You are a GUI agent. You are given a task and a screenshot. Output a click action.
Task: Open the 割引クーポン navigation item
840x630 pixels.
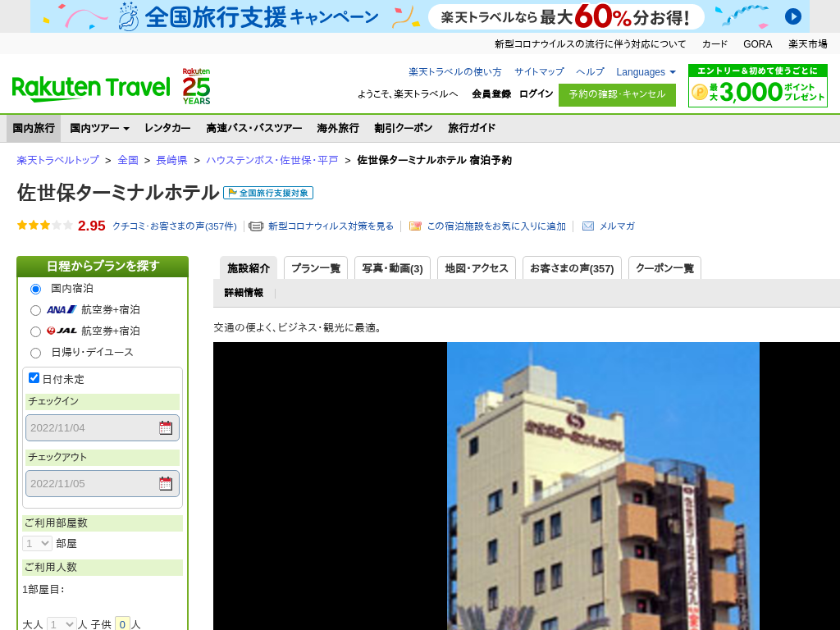click(404, 128)
